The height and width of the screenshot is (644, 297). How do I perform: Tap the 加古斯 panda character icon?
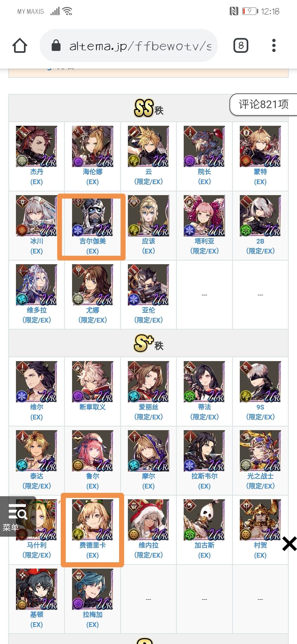[204, 520]
